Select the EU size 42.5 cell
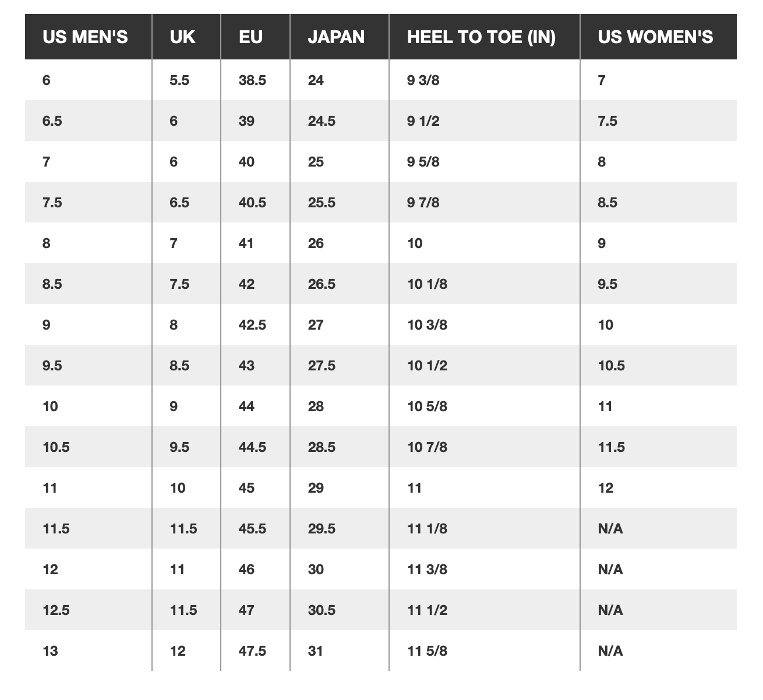This screenshot has height=700, width=763. coord(252,325)
